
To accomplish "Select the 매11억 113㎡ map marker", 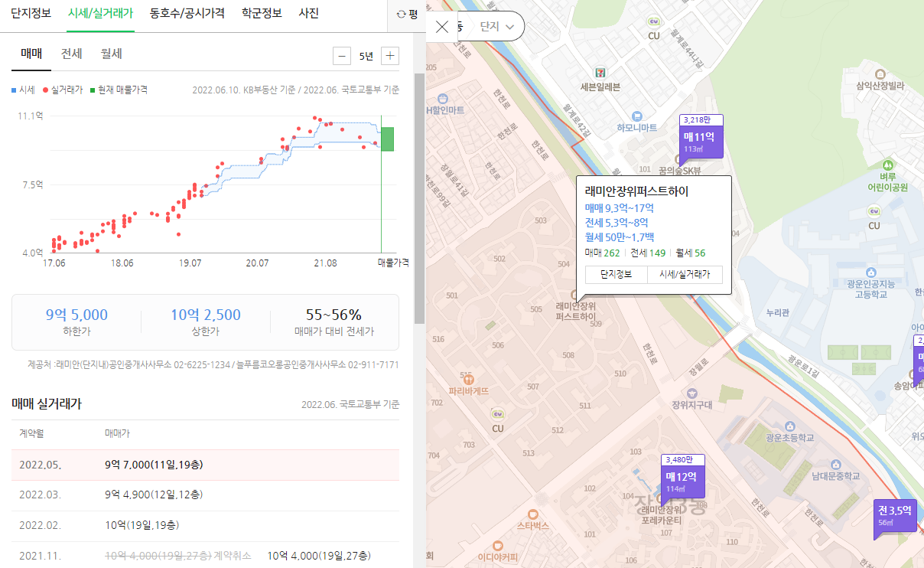I will (x=701, y=136).
